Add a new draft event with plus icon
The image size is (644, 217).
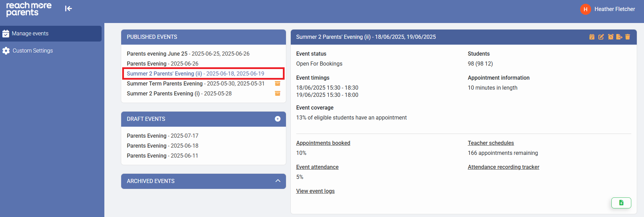tap(278, 119)
